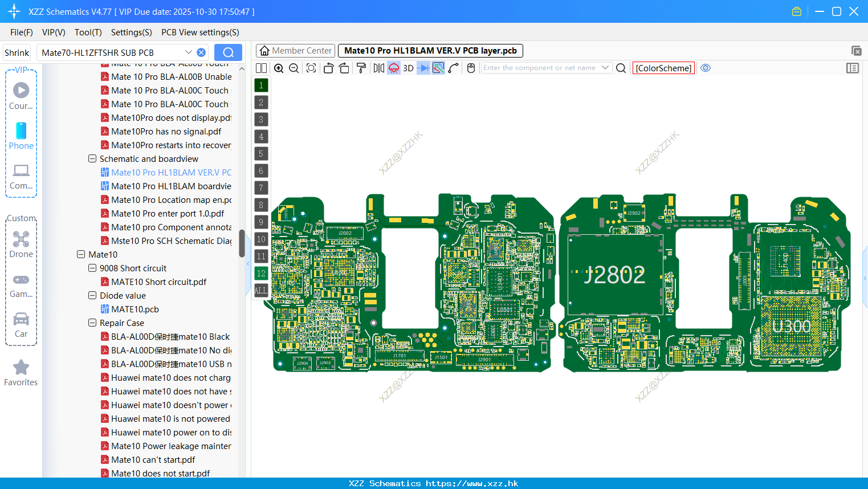868x489 pixels.
Task: Select U300 chip on the board
Action: (791, 327)
